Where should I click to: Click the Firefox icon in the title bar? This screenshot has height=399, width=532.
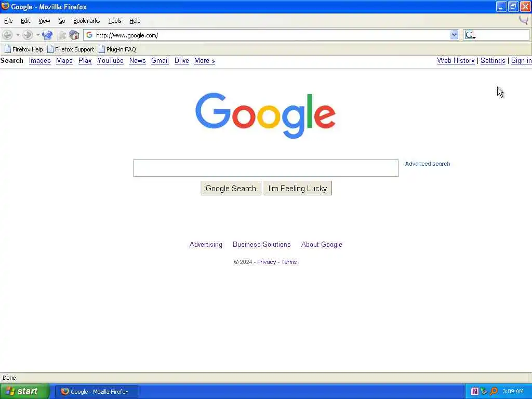point(5,6)
